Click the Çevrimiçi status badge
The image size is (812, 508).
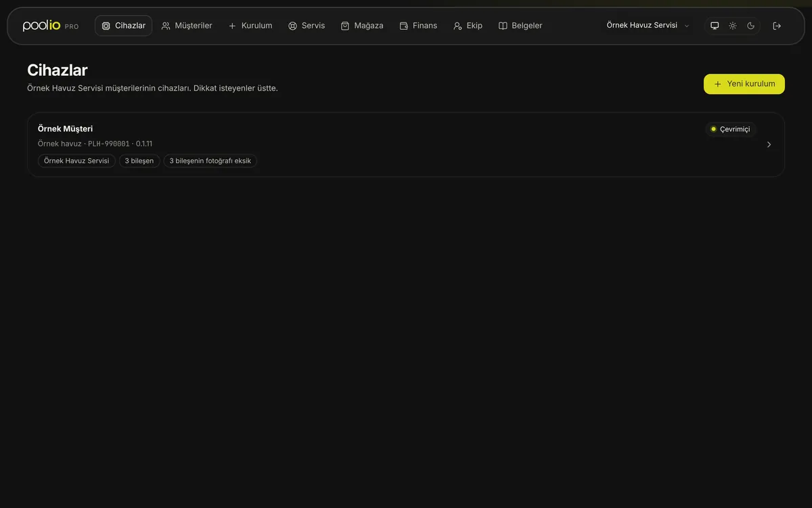(731, 129)
